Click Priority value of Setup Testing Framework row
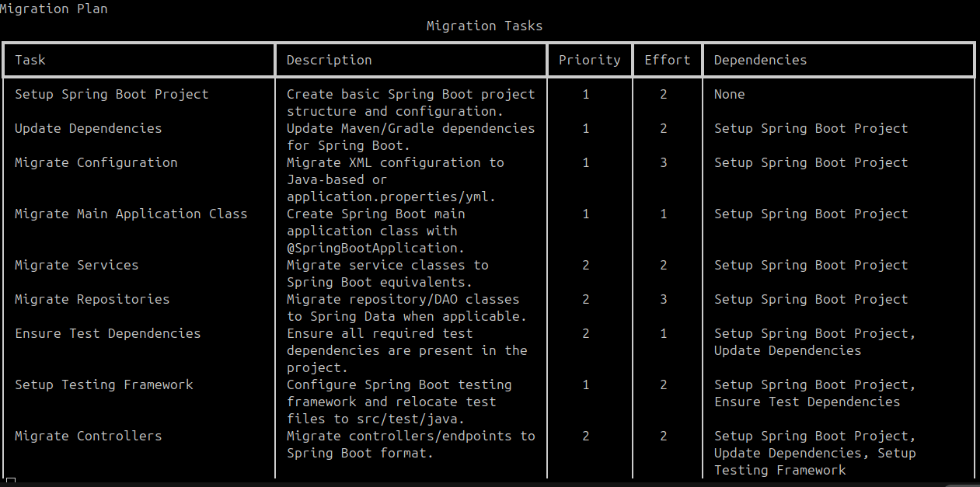The image size is (980, 487). pyautogui.click(x=586, y=384)
